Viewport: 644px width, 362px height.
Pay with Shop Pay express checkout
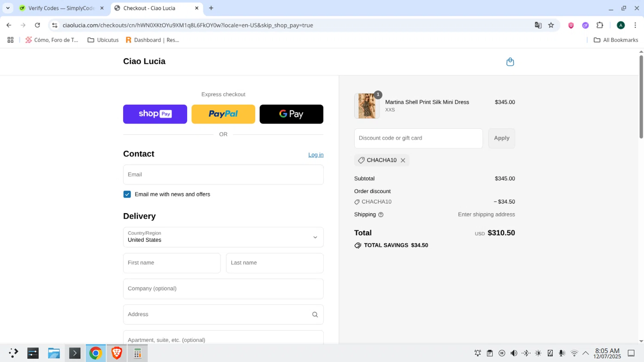[x=155, y=114]
